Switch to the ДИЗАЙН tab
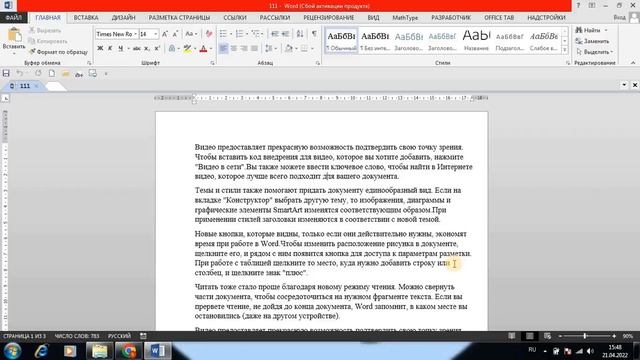640x360 pixels. 123,18
